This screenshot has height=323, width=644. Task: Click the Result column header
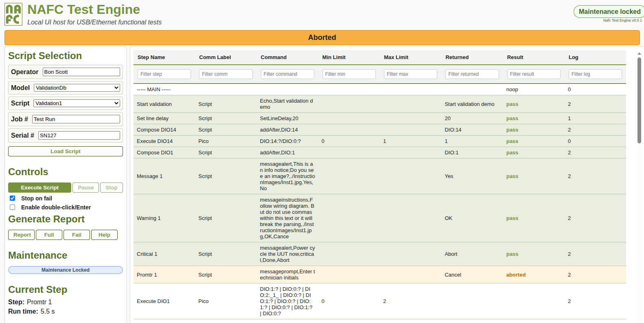[515, 57]
